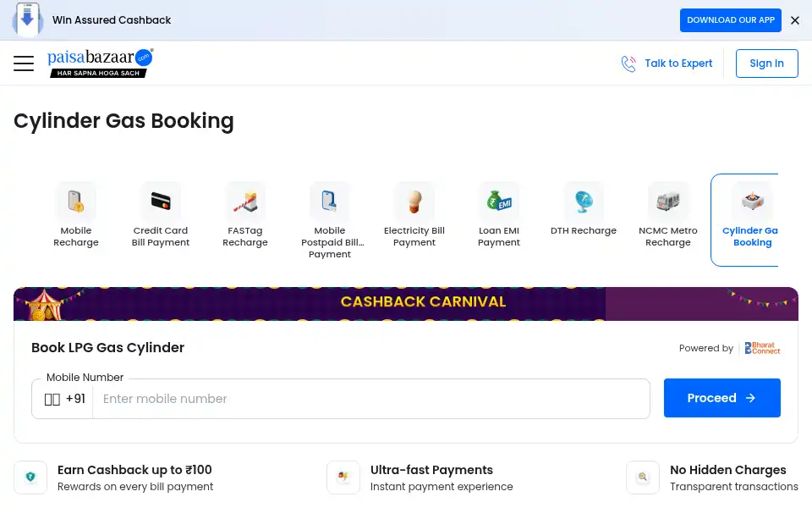Image resolution: width=812 pixels, height=508 pixels.
Task: Click the NCMC Metro Recharge label
Action: tap(668, 236)
